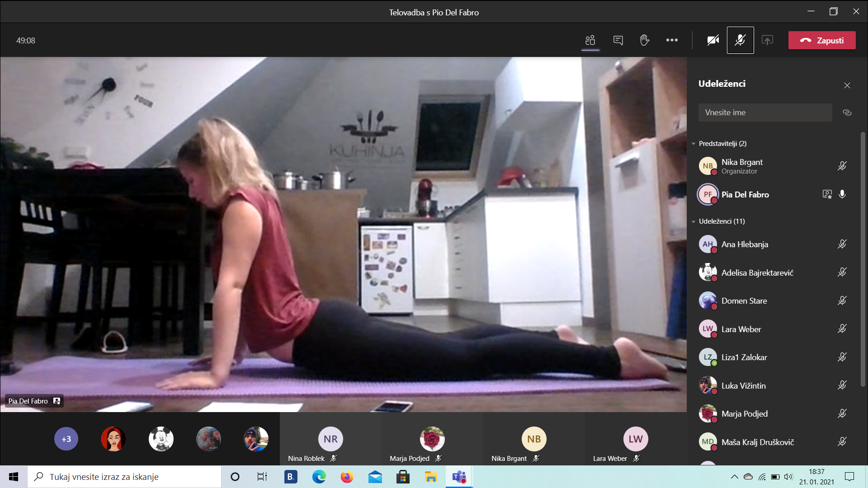The width and height of the screenshot is (868, 488).
Task: Open the meeting chat icon
Action: pyautogui.click(x=618, y=40)
